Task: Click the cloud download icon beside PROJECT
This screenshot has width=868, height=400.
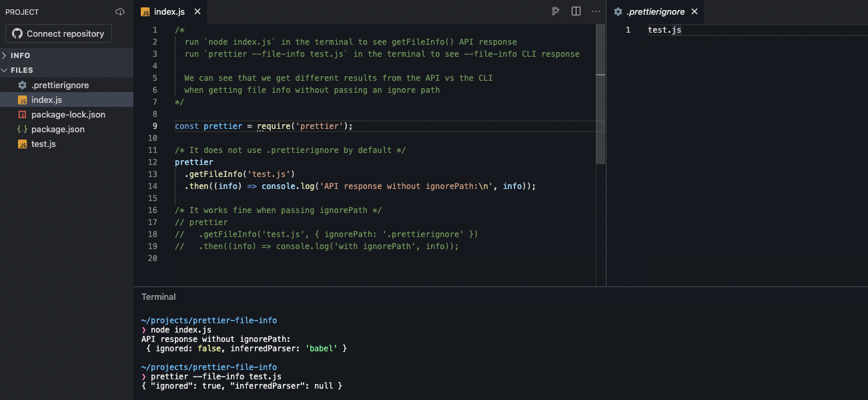Action: click(120, 12)
